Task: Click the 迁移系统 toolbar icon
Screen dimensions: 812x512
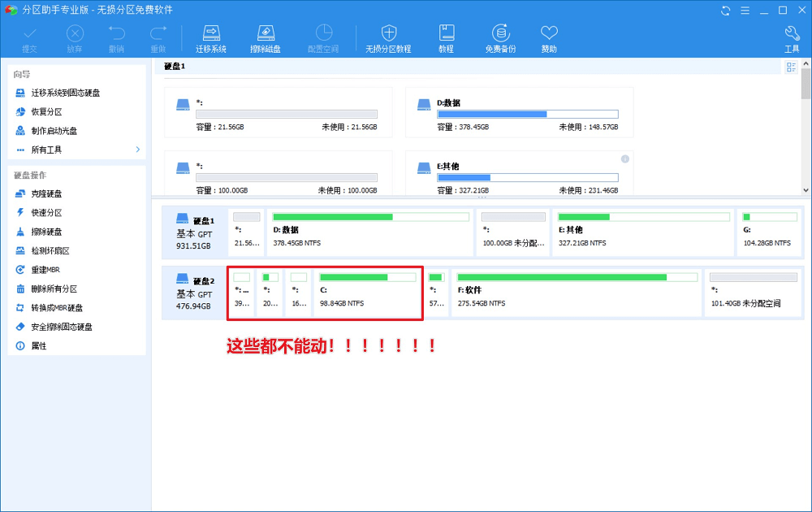Action: pos(210,38)
